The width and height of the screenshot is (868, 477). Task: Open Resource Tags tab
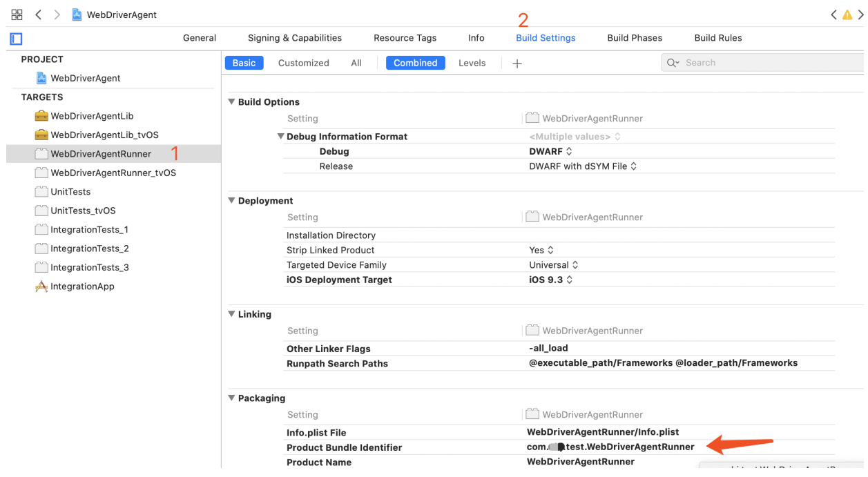tap(405, 38)
